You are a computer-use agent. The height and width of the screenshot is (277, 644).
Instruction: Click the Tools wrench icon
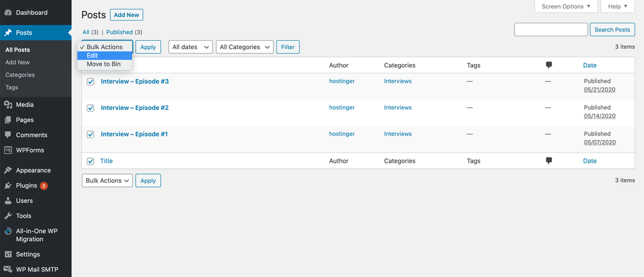click(x=8, y=216)
